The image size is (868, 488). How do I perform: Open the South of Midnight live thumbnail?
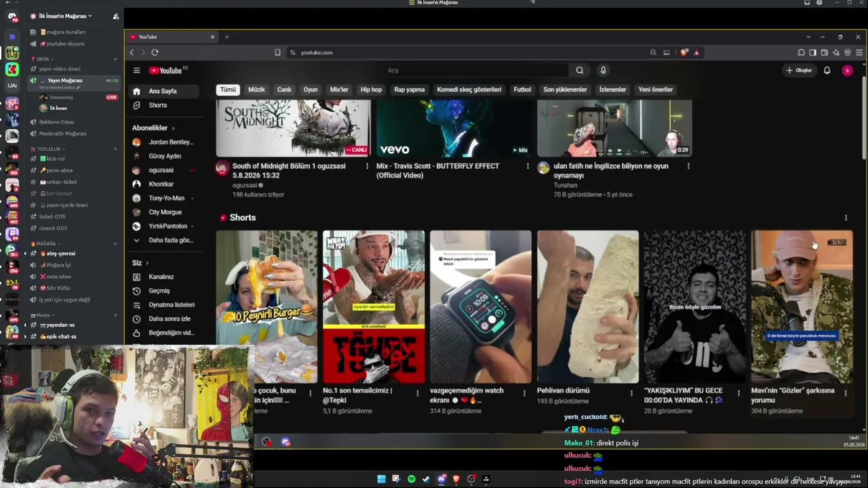293,128
